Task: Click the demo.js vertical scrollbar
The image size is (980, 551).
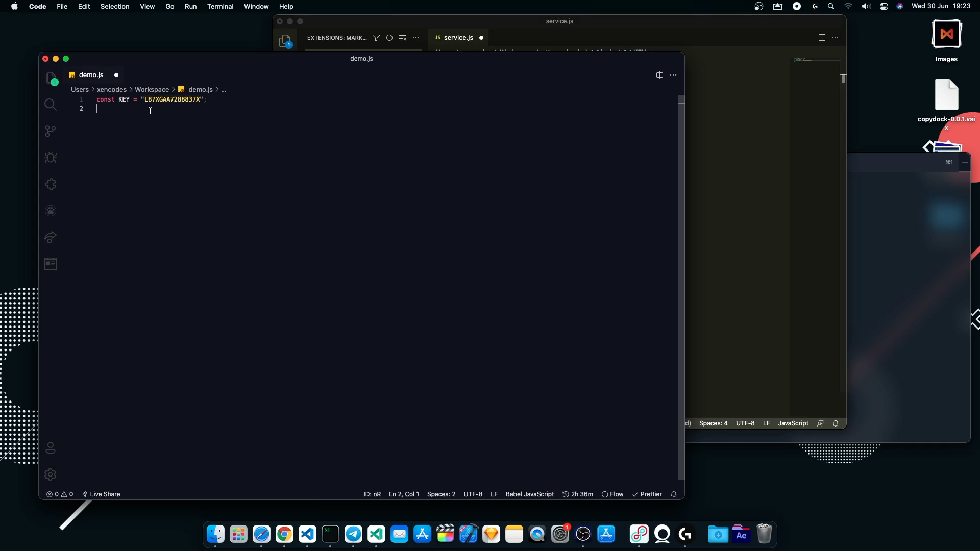Action: coord(681,286)
